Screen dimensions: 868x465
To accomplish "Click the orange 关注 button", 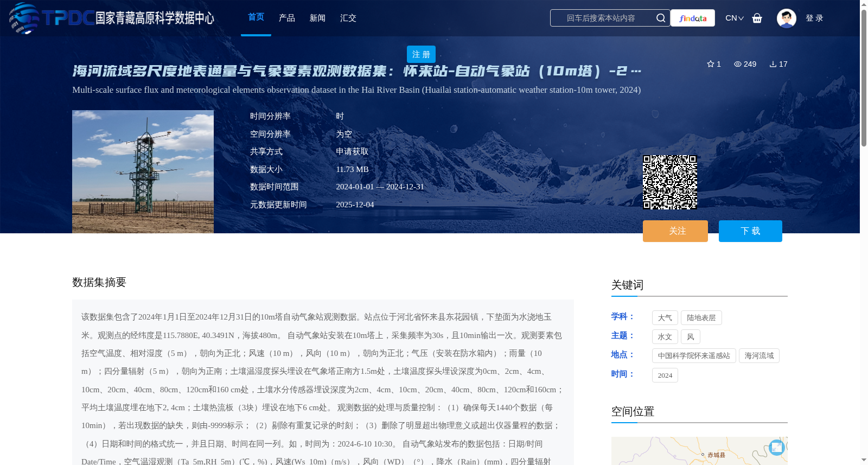I will 675,231.
